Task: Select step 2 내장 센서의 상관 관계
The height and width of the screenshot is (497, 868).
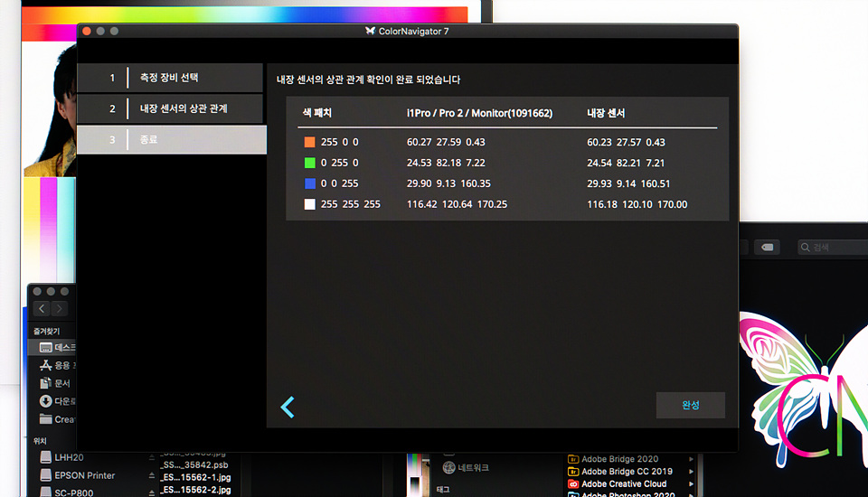Action: (170, 108)
